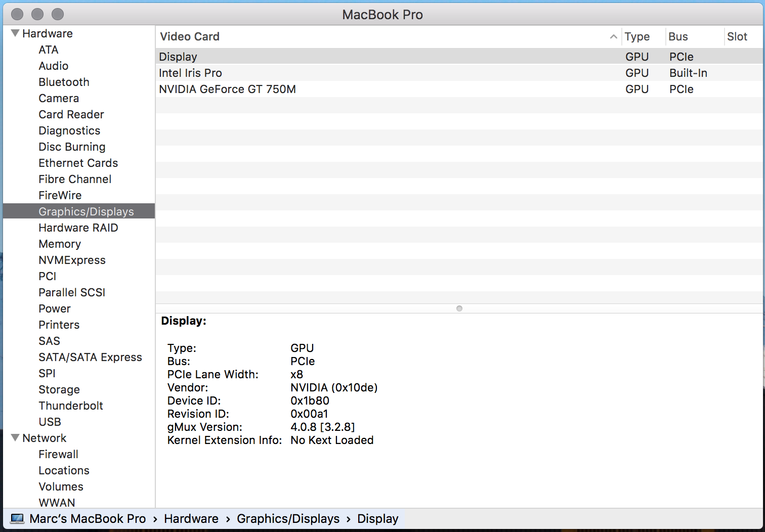
Task: Select the Hardware category heading
Action: (x=48, y=33)
